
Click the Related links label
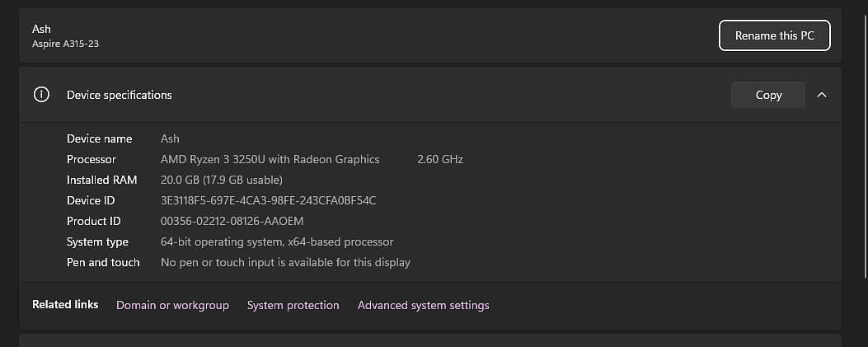pos(65,304)
